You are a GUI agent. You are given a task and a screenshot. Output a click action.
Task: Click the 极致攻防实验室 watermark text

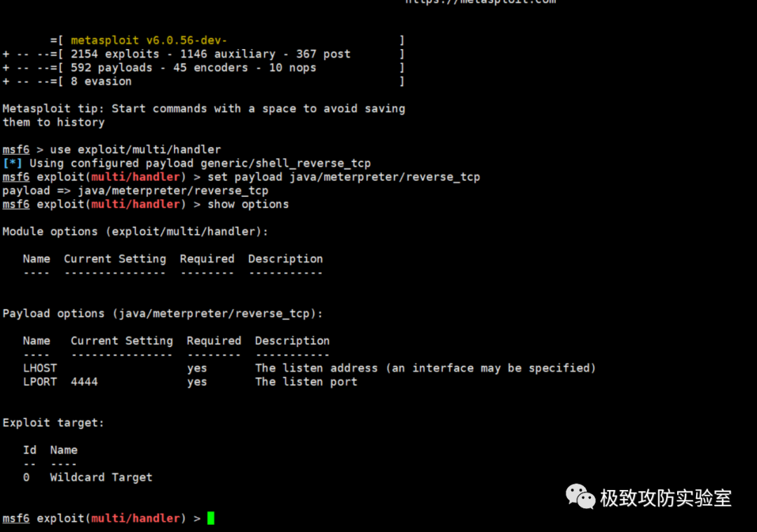coord(666,498)
